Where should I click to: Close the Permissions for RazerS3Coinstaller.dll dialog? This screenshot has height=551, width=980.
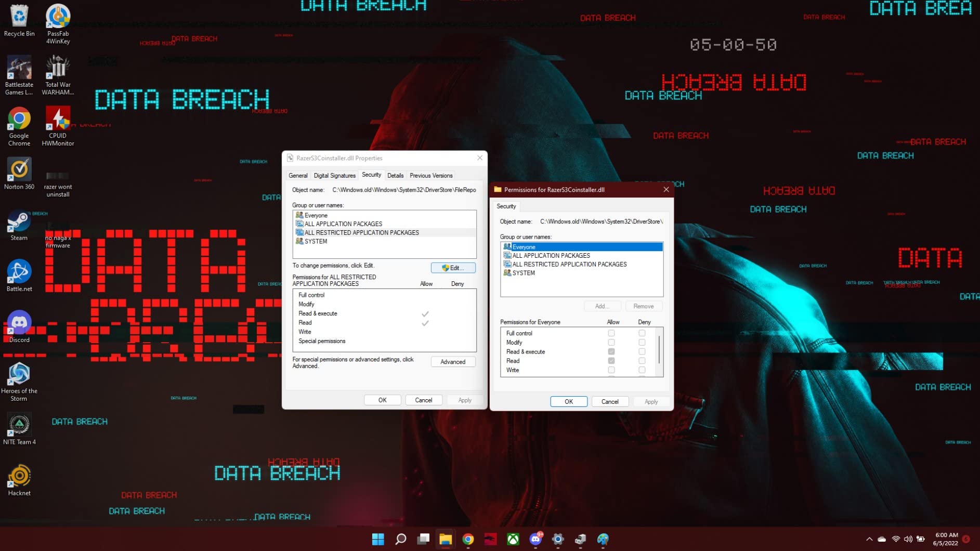(666, 190)
